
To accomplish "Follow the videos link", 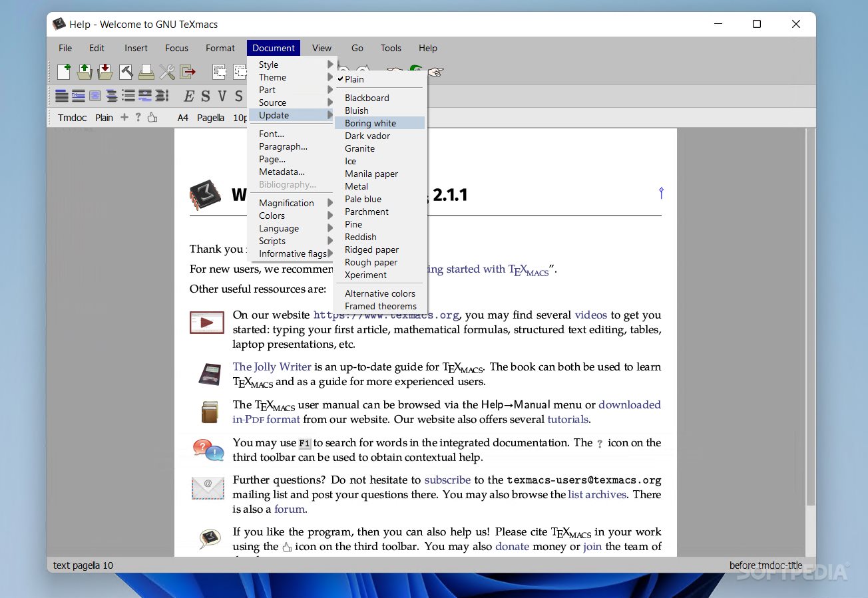I will pos(591,315).
